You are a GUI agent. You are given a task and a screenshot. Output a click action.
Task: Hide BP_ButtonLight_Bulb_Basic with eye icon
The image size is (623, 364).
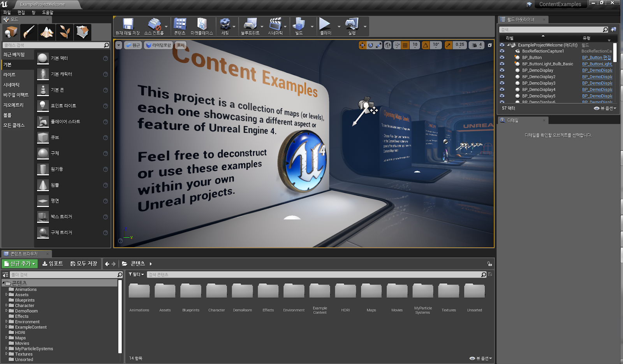pyautogui.click(x=502, y=64)
